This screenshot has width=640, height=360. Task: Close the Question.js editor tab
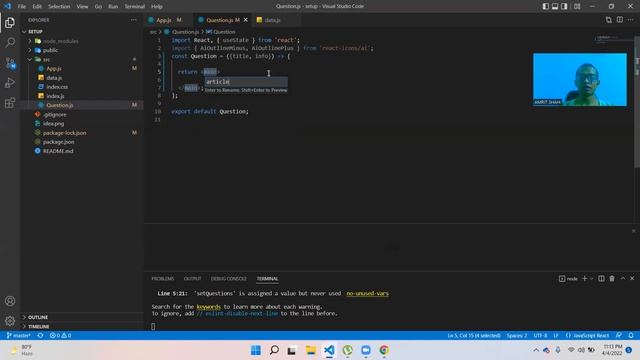[x=245, y=20]
